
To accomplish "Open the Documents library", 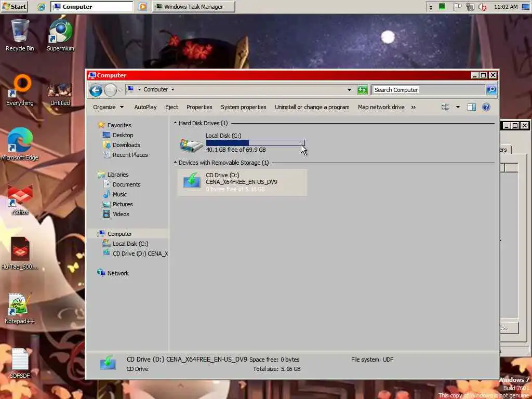I will click(126, 184).
